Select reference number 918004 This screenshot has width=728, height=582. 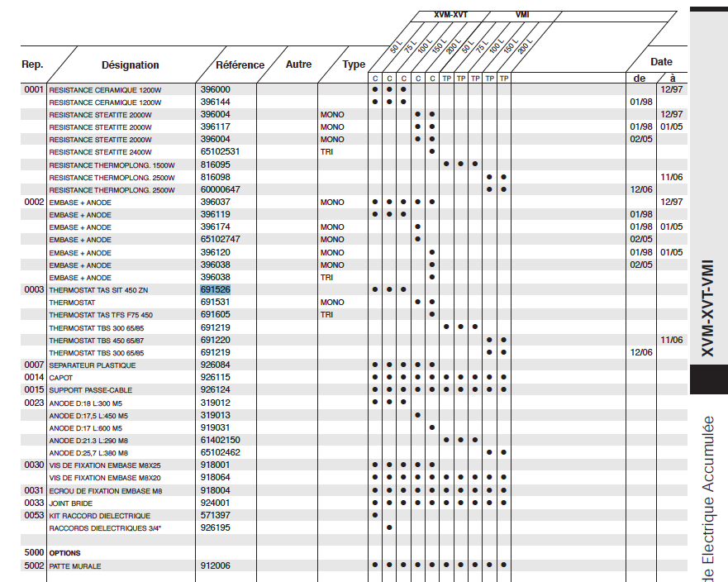[x=216, y=490]
